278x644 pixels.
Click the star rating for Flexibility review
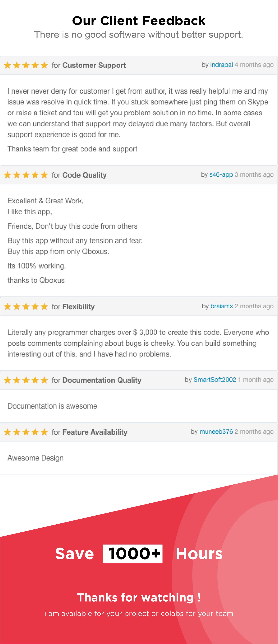pyautogui.click(x=26, y=306)
